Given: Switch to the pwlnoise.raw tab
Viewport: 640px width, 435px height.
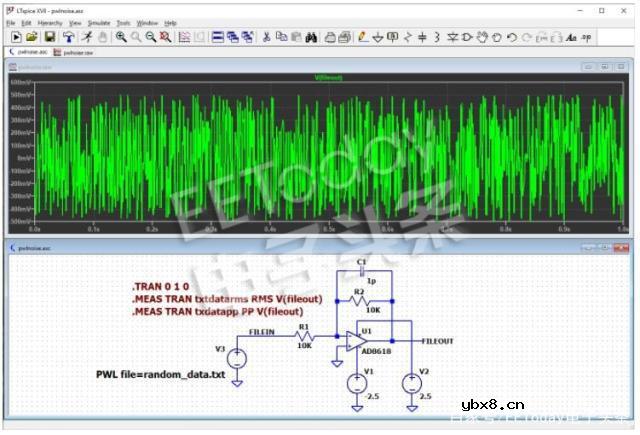Looking at the screenshot, I should (x=77, y=51).
